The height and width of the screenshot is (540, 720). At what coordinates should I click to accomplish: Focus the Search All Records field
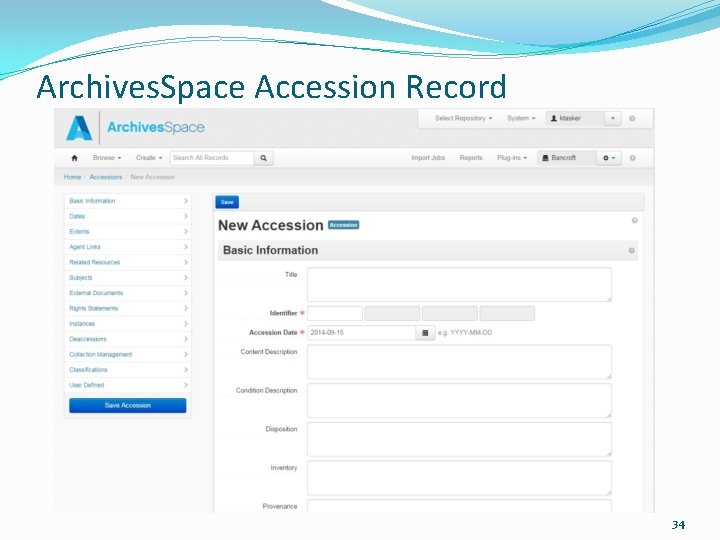[212, 158]
